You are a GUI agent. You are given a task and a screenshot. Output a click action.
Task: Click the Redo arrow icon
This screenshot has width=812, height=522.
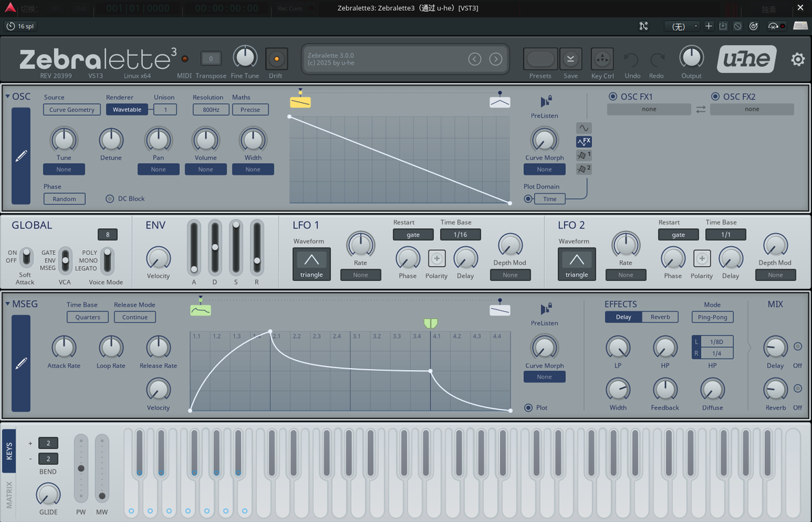coord(657,59)
